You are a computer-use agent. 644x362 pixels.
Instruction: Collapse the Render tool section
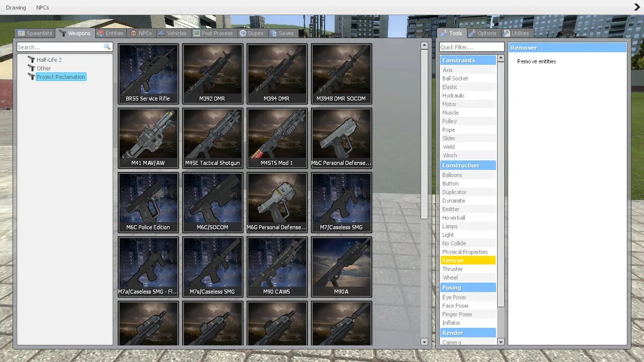click(468, 332)
